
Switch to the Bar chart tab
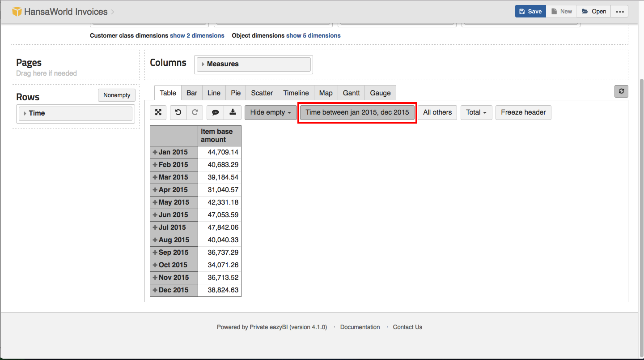click(x=192, y=93)
